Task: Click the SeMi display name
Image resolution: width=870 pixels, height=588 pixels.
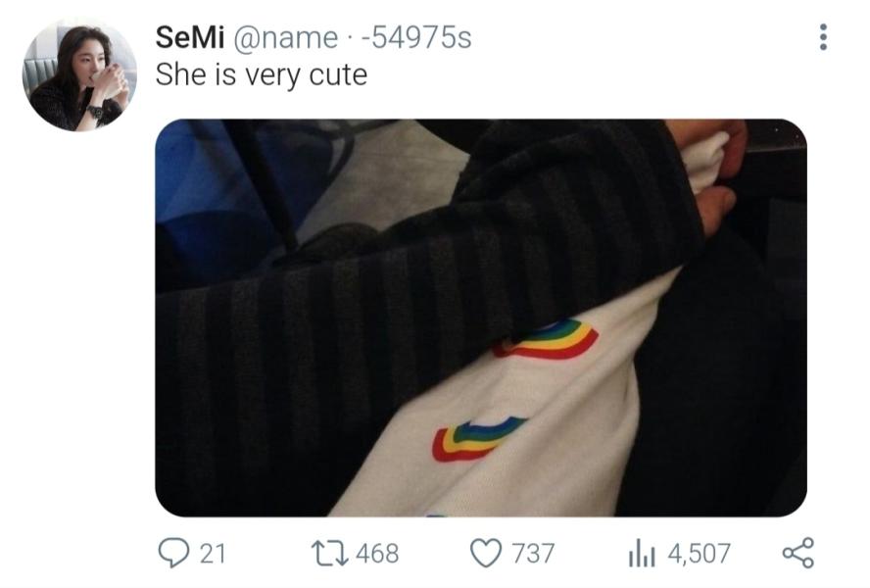Action: point(190,37)
